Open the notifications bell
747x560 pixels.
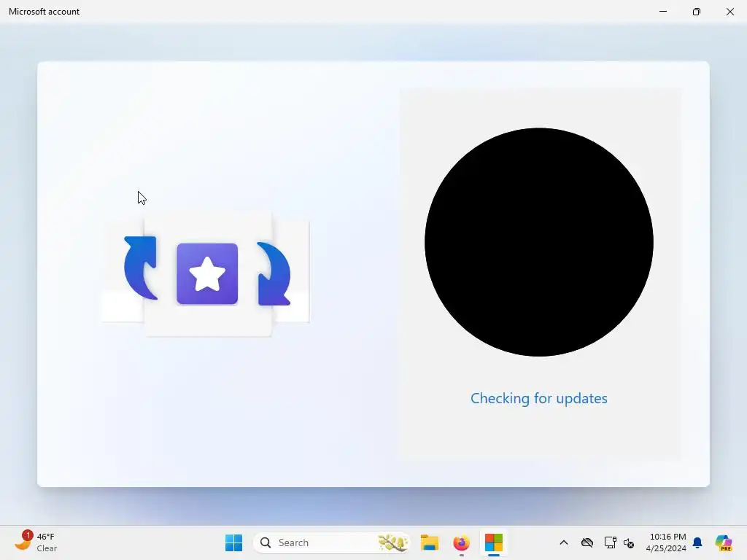click(697, 542)
